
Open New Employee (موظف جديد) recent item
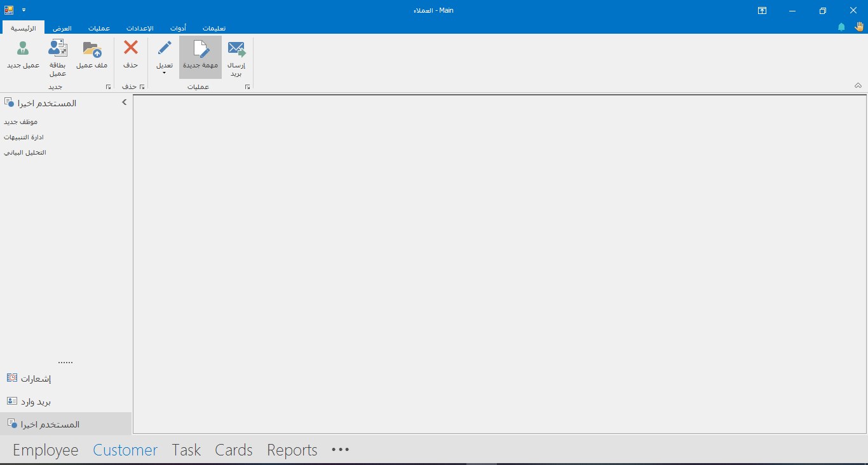21,121
